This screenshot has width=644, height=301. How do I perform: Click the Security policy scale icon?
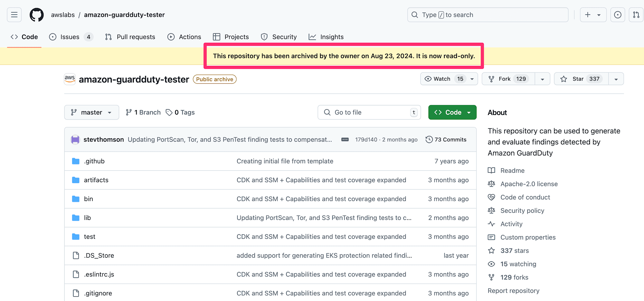(491, 211)
